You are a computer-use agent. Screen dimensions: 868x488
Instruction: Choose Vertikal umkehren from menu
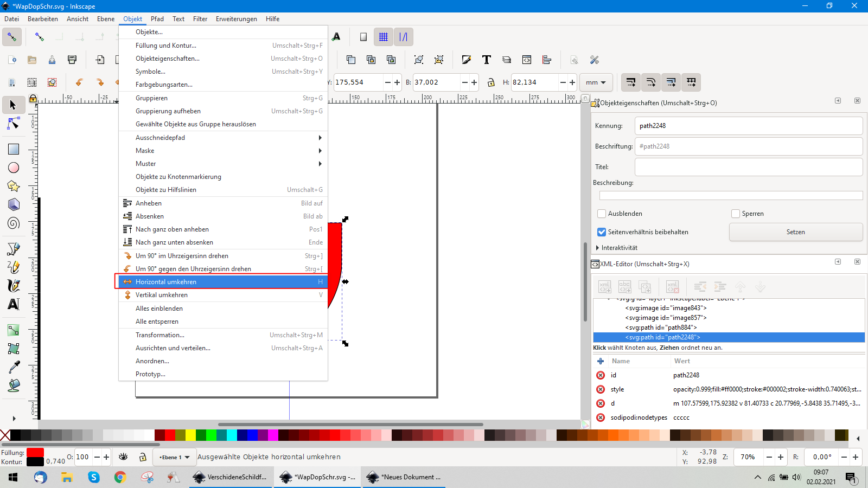coord(162,295)
